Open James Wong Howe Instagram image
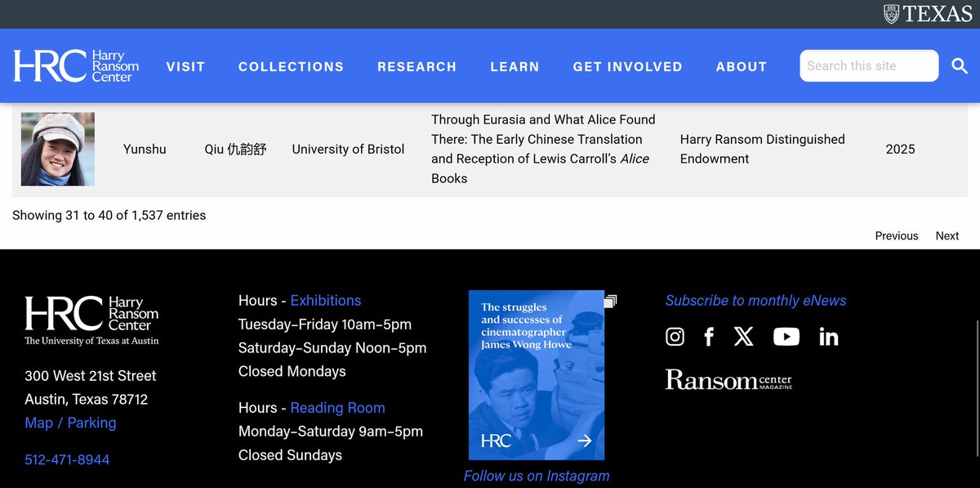The width and height of the screenshot is (980, 488). 537,375
